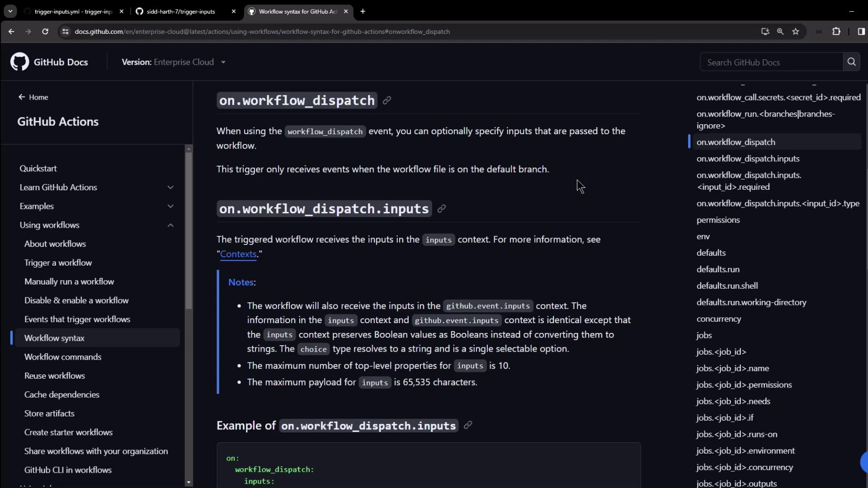Go to on.workflow_dispatch.inputs in right outline
The height and width of the screenshot is (488, 868).
748,159
